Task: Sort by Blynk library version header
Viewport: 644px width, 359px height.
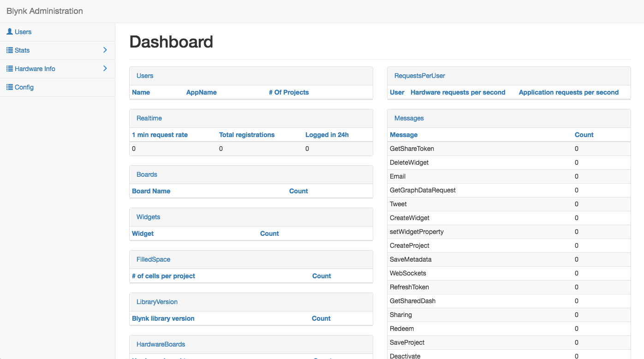Action: click(163, 318)
